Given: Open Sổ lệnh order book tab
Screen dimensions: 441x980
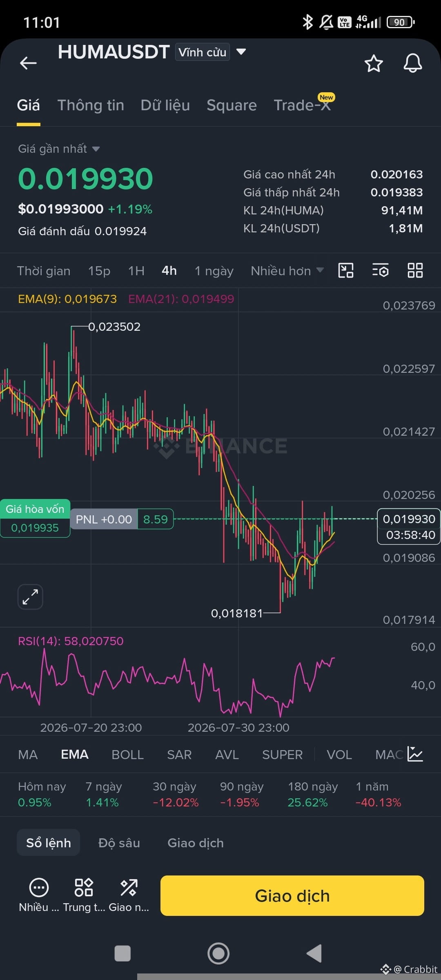Looking at the screenshot, I should coord(48,843).
